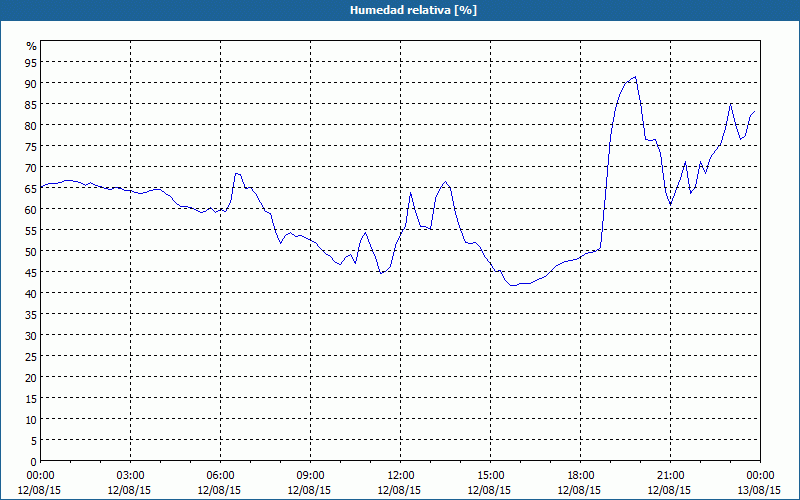Click the 0 y-axis label
The image size is (800, 500).
34,461
